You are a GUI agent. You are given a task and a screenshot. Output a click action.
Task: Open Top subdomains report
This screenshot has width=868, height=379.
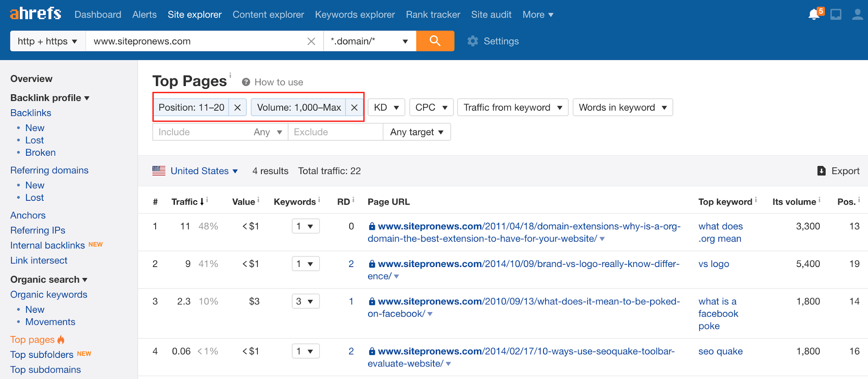click(x=45, y=370)
